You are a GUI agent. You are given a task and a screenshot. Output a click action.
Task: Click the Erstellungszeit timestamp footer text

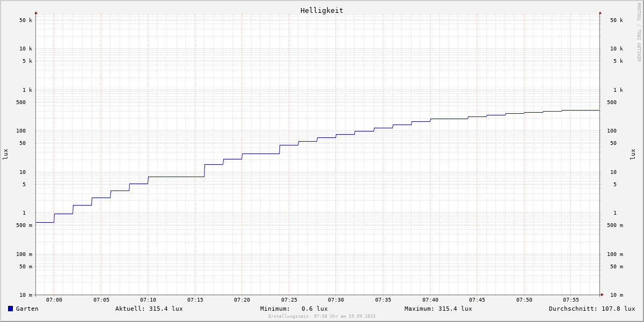[x=322, y=317]
